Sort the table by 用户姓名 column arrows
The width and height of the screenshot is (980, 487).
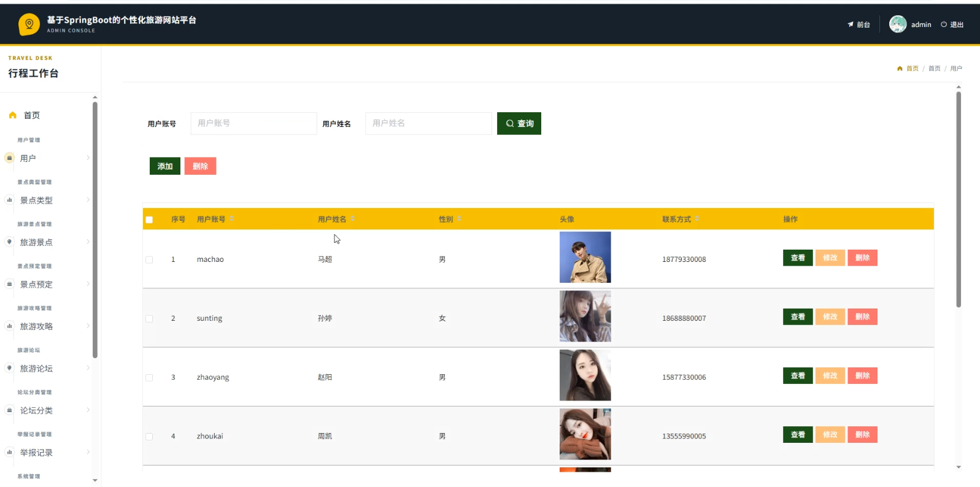coord(352,219)
